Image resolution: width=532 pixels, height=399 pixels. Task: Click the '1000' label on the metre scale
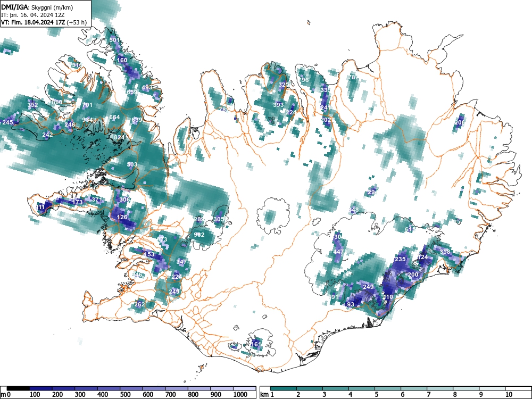click(240, 395)
